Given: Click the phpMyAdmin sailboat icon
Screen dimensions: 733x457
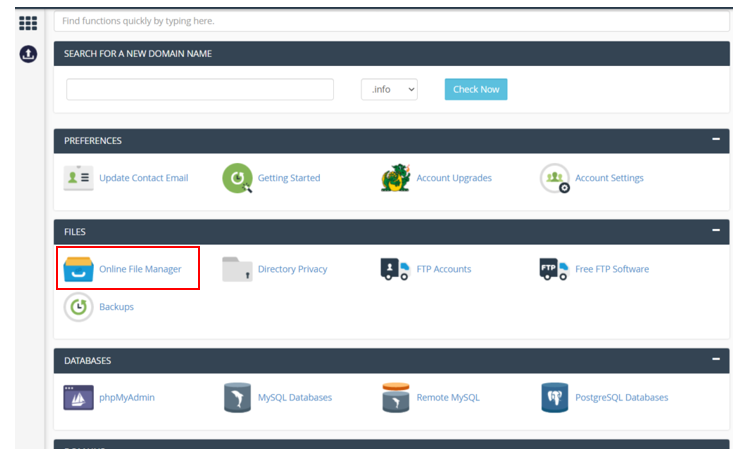Looking at the screenshot, I should (78, 397).
